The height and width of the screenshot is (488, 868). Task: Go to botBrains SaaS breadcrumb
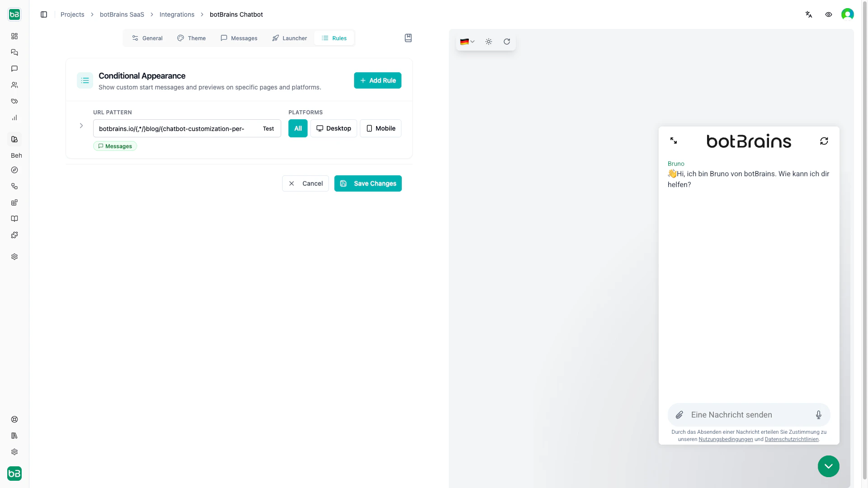coord(122,14)
